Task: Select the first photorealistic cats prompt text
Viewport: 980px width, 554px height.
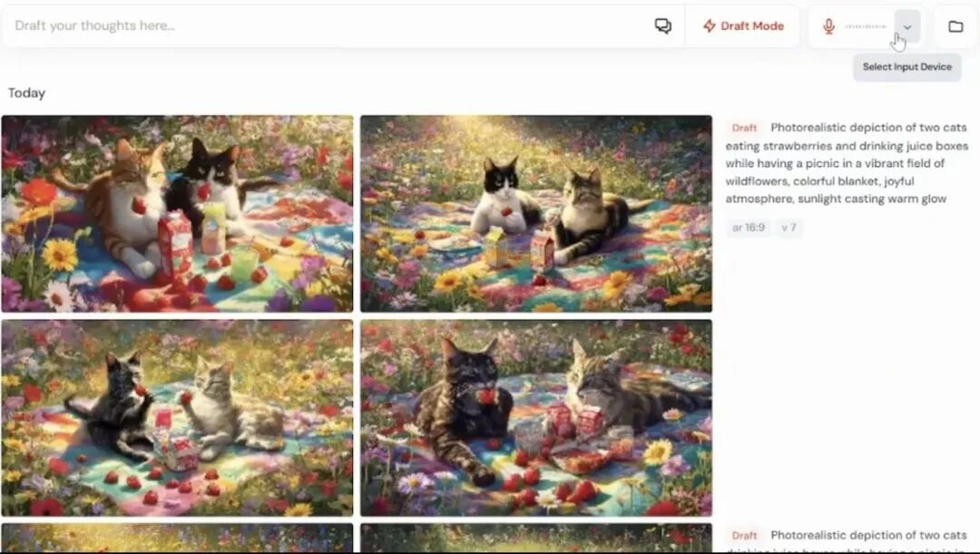Action: 847,163
